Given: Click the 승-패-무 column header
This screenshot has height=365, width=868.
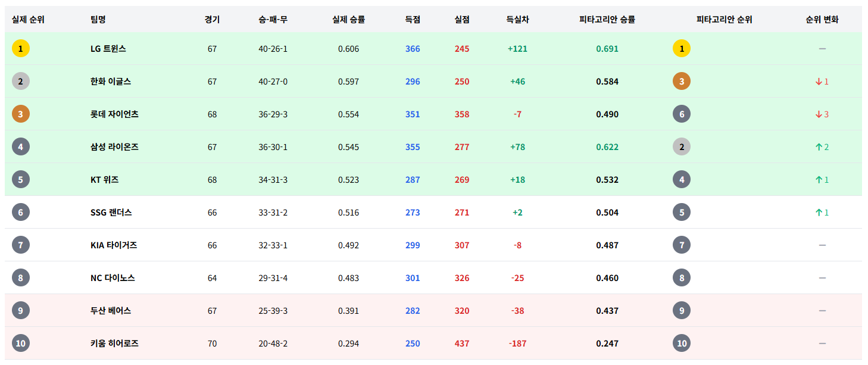Looking at the screenshot, I should pos(273,20).
